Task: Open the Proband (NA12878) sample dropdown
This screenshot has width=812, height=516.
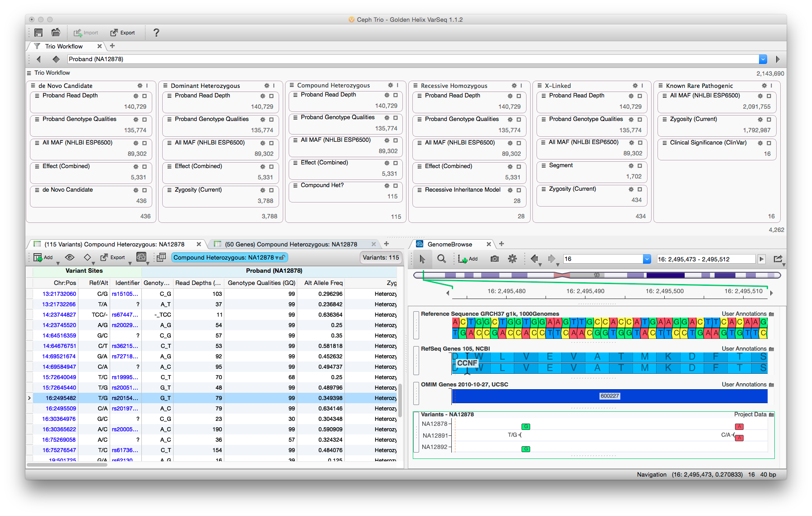Action: click(x=763, y=59)
